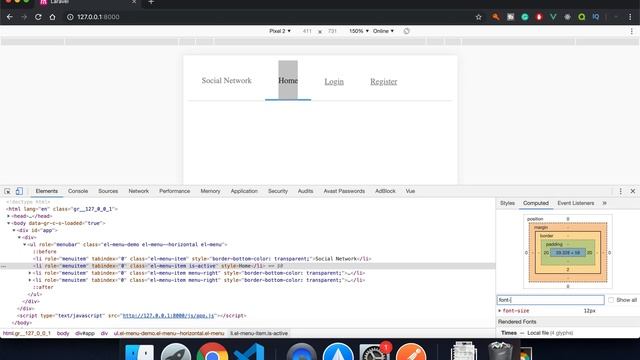This screenshot has height=360, width=640.
Task: Open DevTools customize menu
Action: point(620,191)
